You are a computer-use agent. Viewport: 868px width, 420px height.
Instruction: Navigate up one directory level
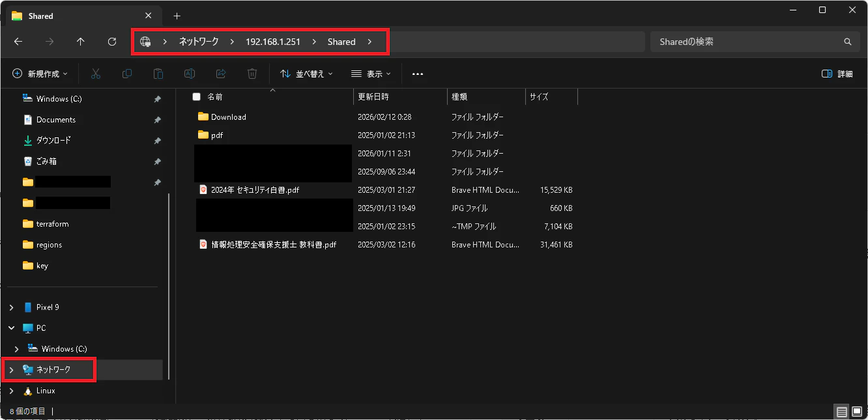click(x=81, y=42)
